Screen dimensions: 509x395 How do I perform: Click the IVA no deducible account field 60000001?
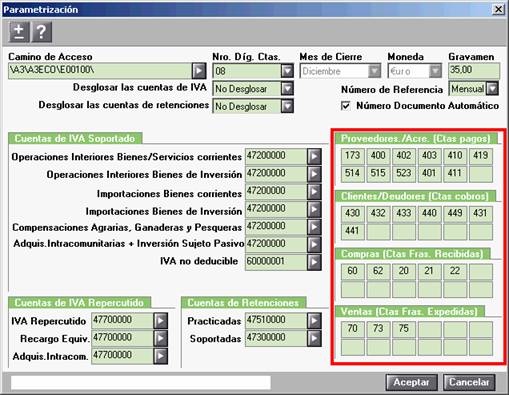click(276, 262)
